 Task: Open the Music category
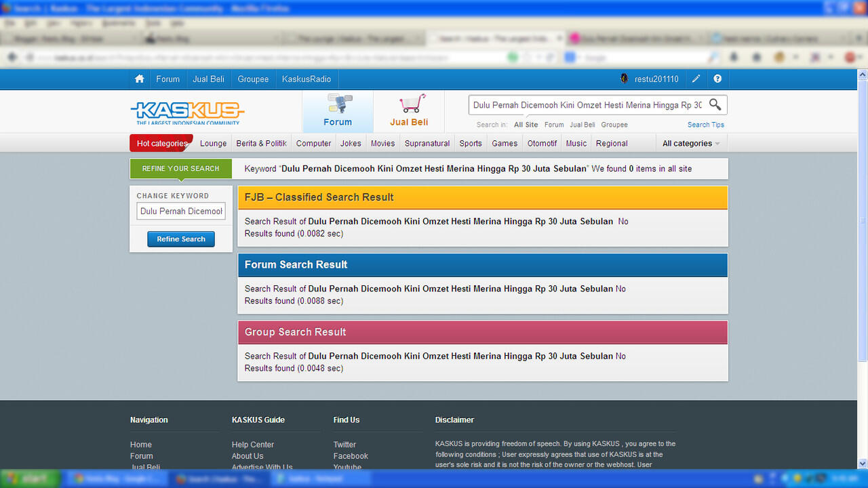click(576, 143)
